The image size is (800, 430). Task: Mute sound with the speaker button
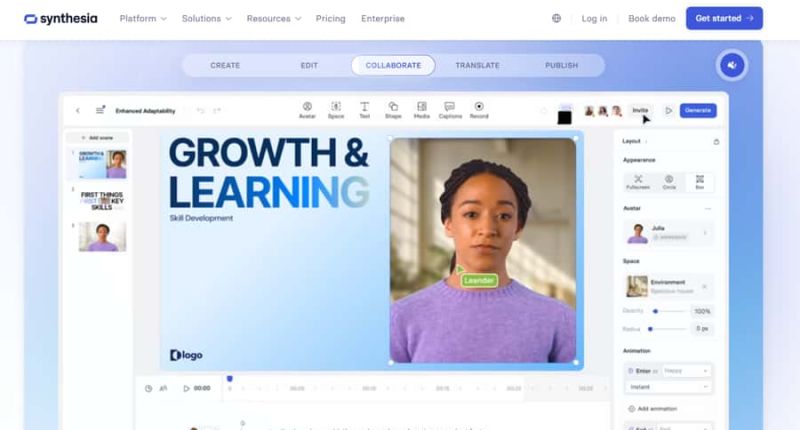pos(732,66)
